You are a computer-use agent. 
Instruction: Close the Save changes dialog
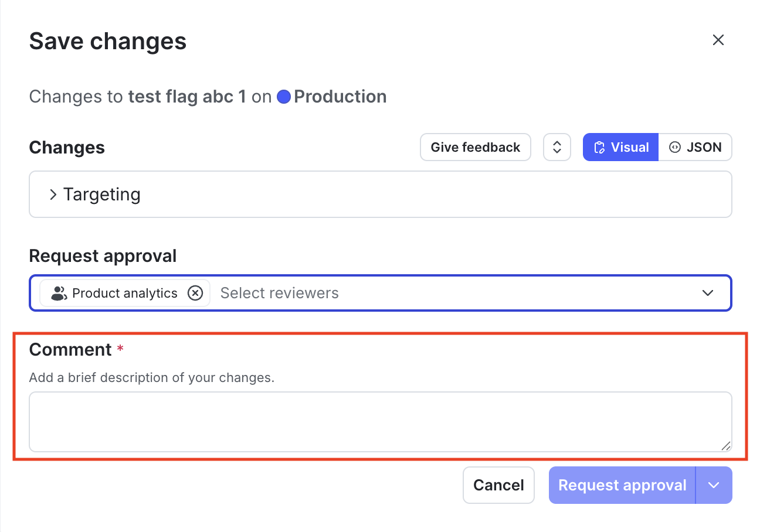pyautogui.click(x=718, y=40)
